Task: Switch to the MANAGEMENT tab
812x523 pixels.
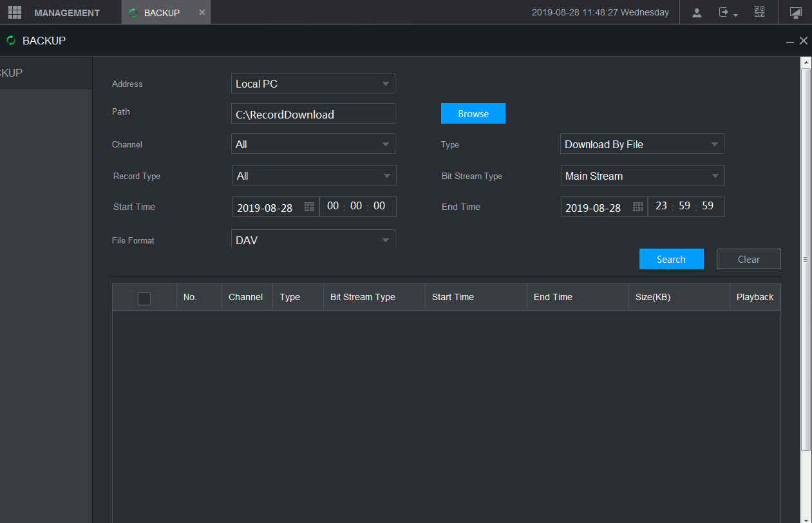Action: tap(66, 13)
